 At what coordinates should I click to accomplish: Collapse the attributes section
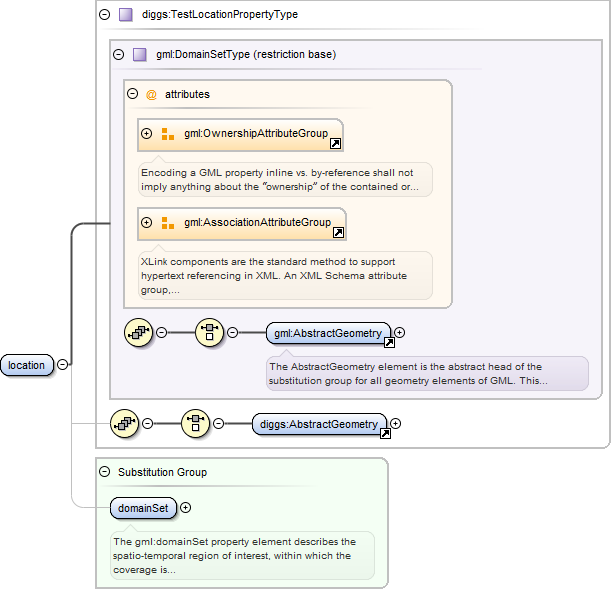click(x=132, y=94)
